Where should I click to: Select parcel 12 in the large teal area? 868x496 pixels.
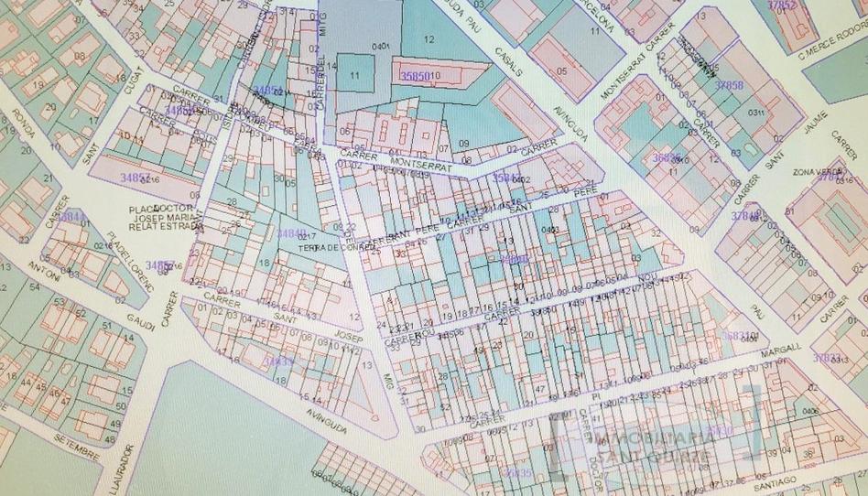pos(428,38)
